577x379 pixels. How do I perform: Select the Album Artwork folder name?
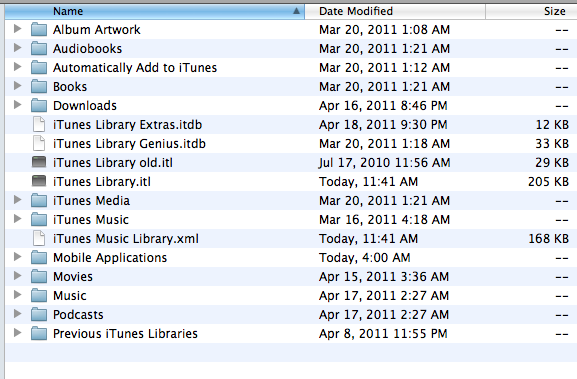[x=97, y=29]
